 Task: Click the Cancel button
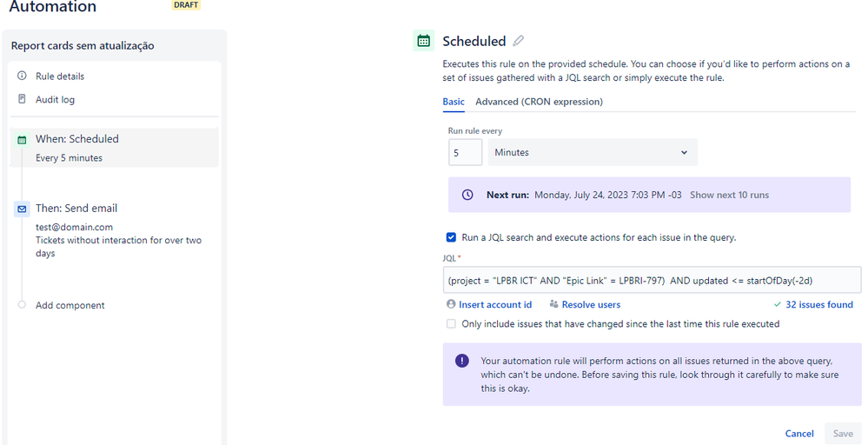click(x=799, y=434)
